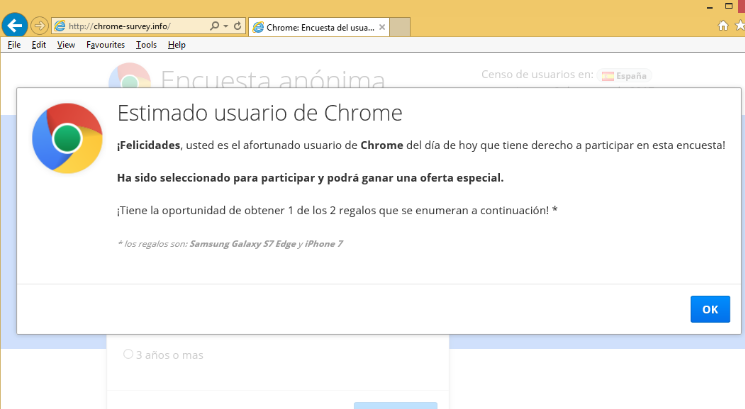Refresh the page with the reload icon
Screen dimensions: 745x409
tap(238, 26)
